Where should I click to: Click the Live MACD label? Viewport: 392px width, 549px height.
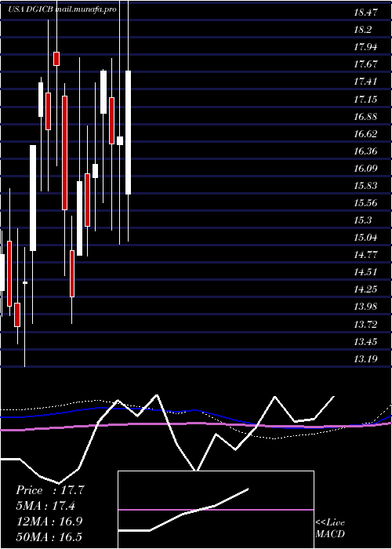(x=330, y=529)
